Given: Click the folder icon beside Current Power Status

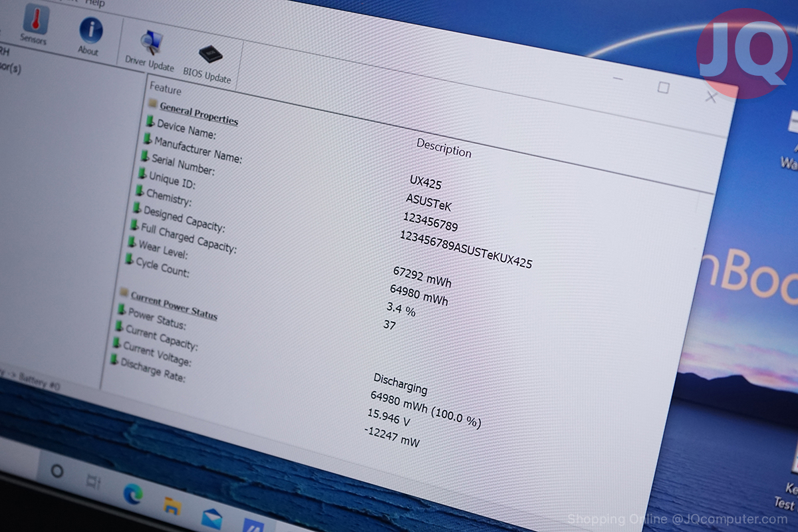Looking at the screenshot, I should pos(124,291).
